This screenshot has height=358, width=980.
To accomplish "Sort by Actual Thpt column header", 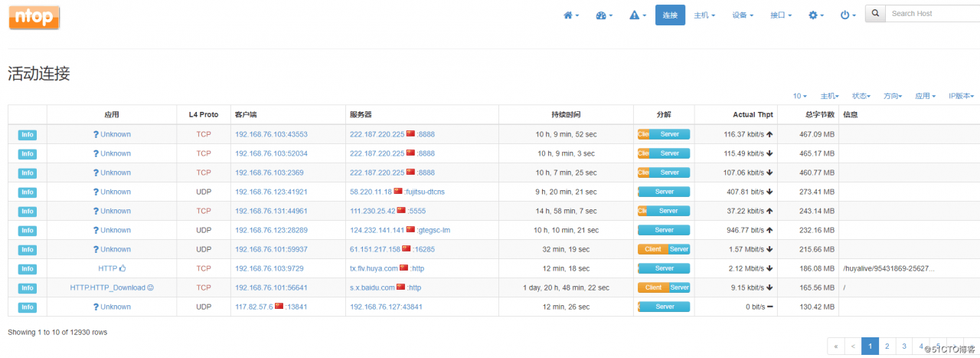I will coord(753,114).
